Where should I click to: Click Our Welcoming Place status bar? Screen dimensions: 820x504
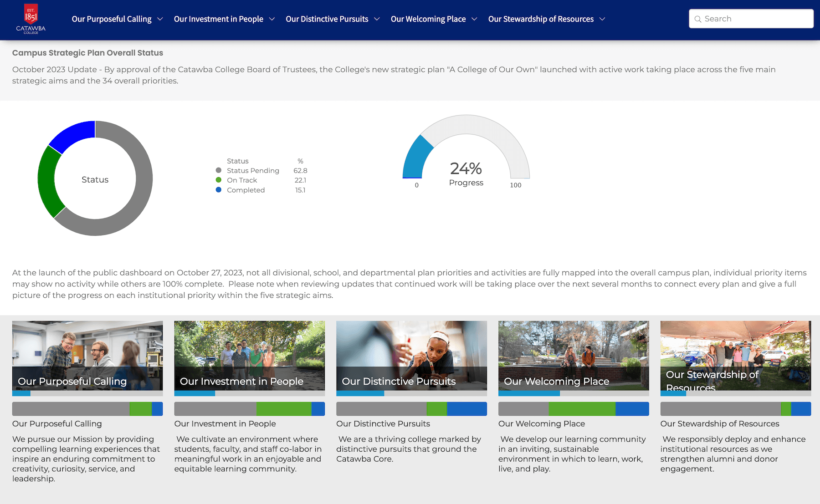pos(574,409)
